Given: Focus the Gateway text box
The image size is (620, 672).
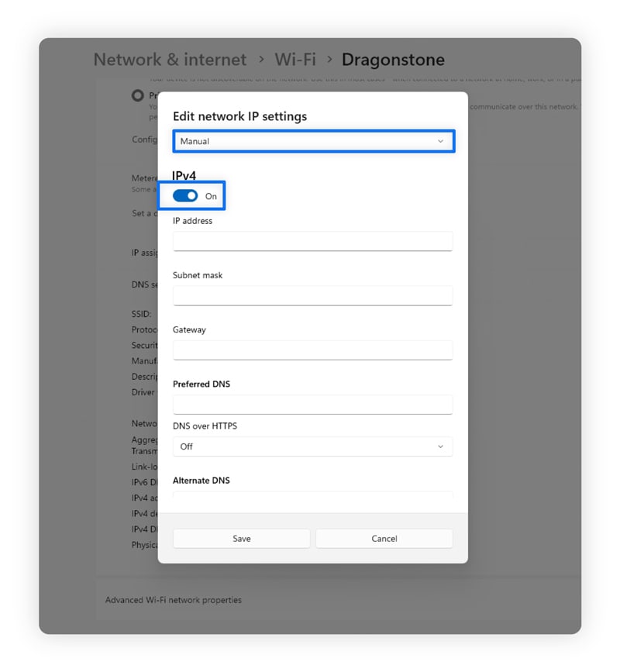Looking at the screenshot, I should click(312, 350).
